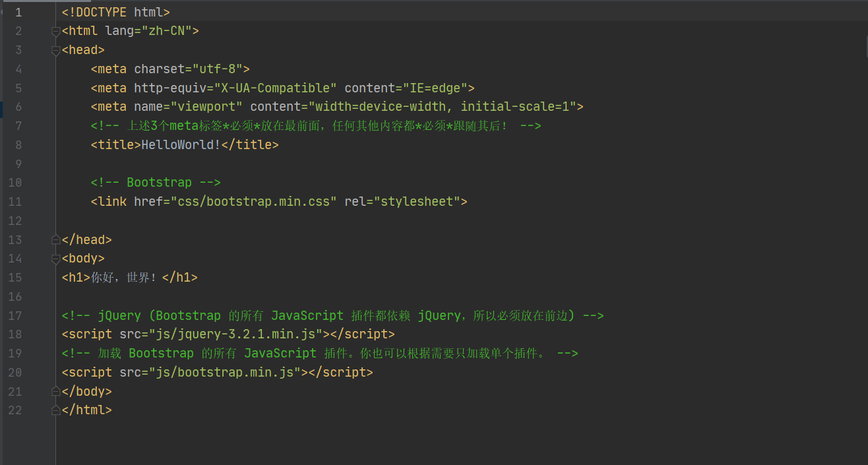Click the "width=device-width, initial-scale=1" content value
This screenshot has height=465, width=868.
(442, 107)
